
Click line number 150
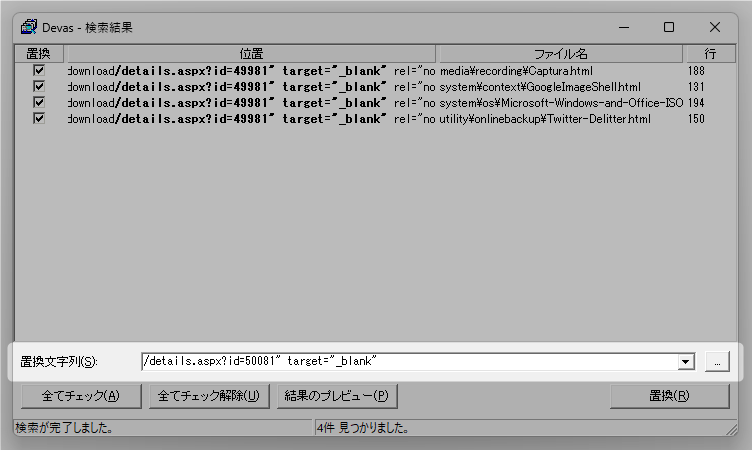pos(696,118)
